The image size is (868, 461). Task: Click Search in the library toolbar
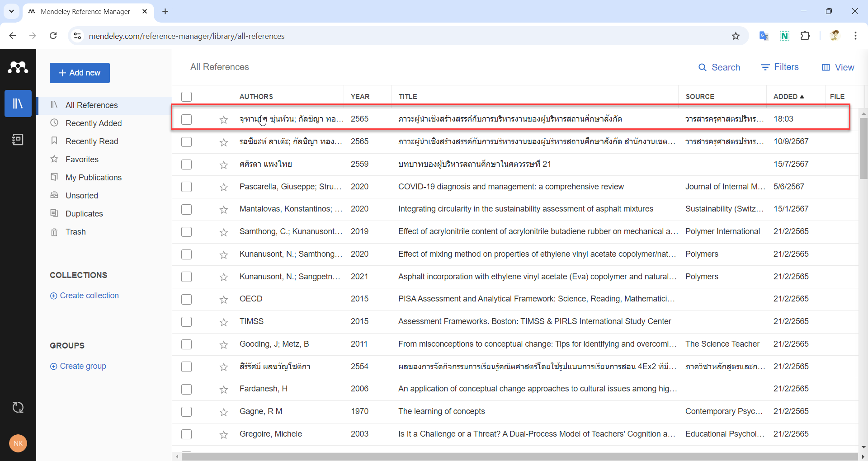coord(719,67)
